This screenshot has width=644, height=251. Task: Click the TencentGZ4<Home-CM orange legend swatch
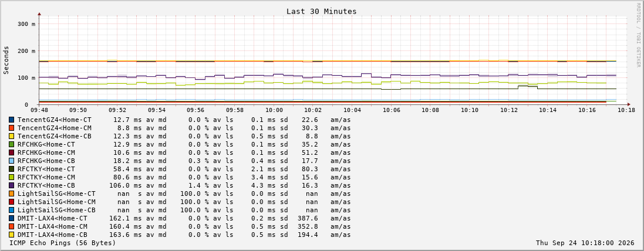(x=12, y=128)
